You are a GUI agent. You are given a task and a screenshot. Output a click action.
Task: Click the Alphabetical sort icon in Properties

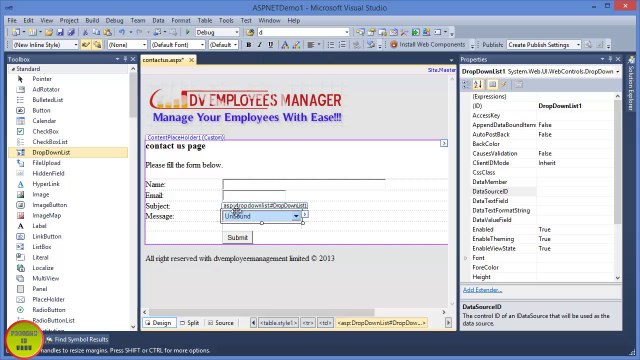[478, 84]
